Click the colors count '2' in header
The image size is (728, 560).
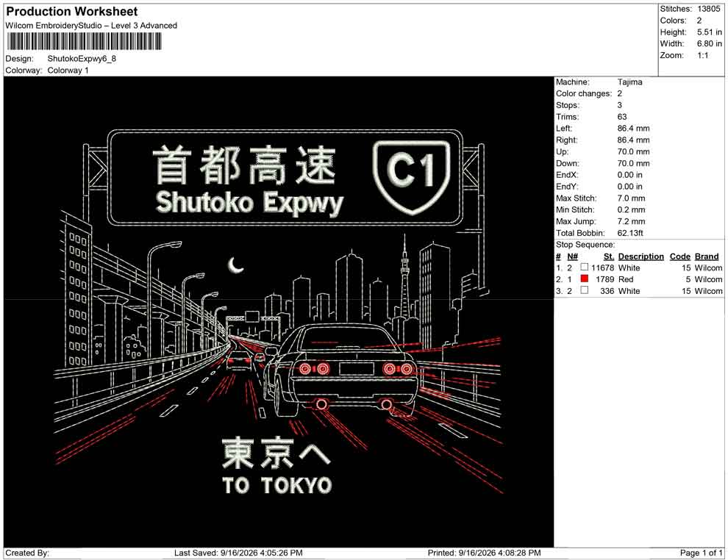699,21
